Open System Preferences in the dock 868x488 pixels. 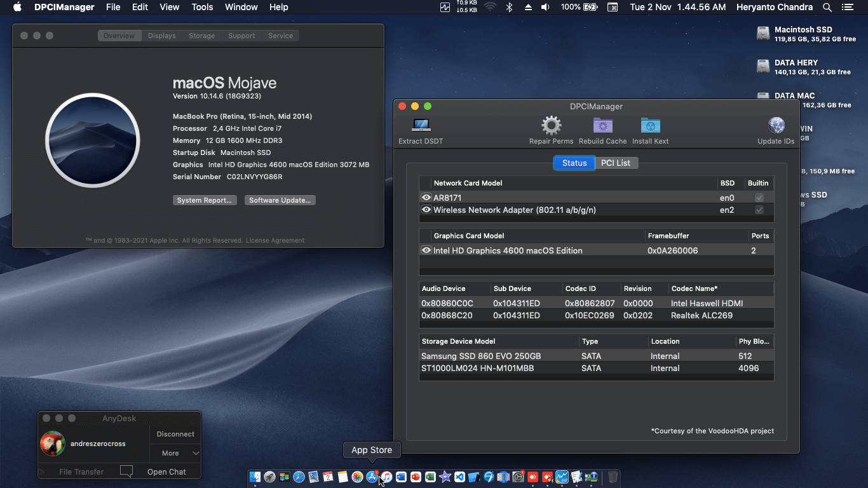519,477
